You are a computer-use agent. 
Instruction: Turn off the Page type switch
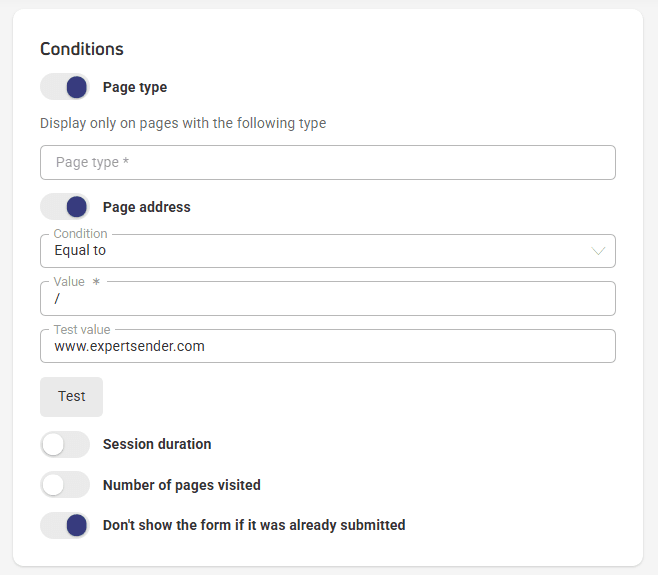65,87
